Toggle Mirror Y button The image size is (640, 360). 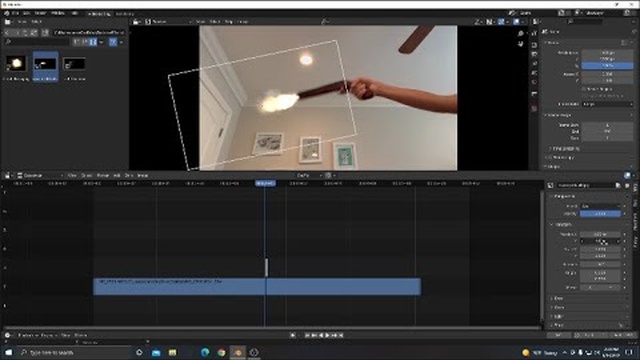pyautogui.click(x=611, y=287)
